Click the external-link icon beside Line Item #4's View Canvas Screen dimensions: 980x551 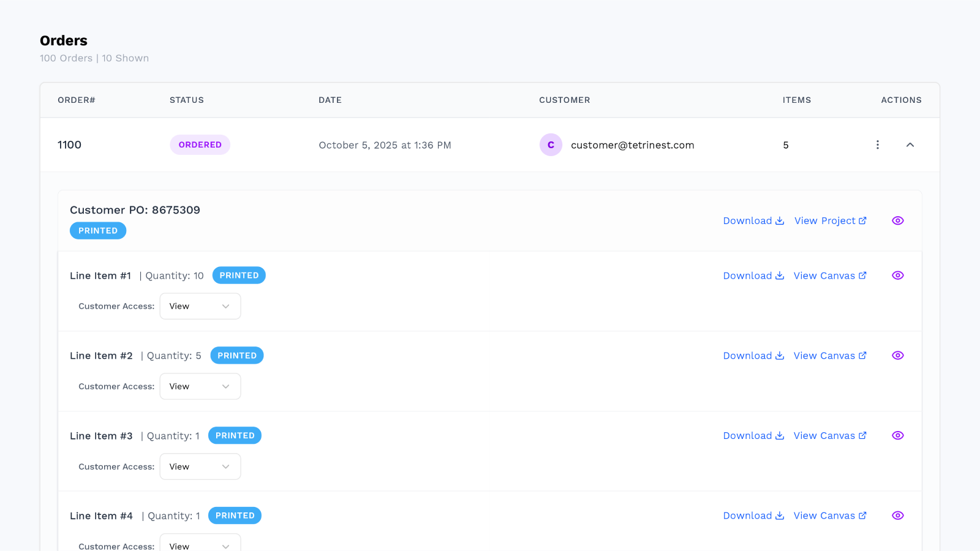[863, 515]
